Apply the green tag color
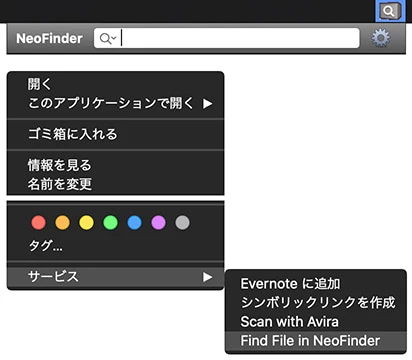Image resolution: width=412 pixels, height=360 pixels. tap(111, 223)
